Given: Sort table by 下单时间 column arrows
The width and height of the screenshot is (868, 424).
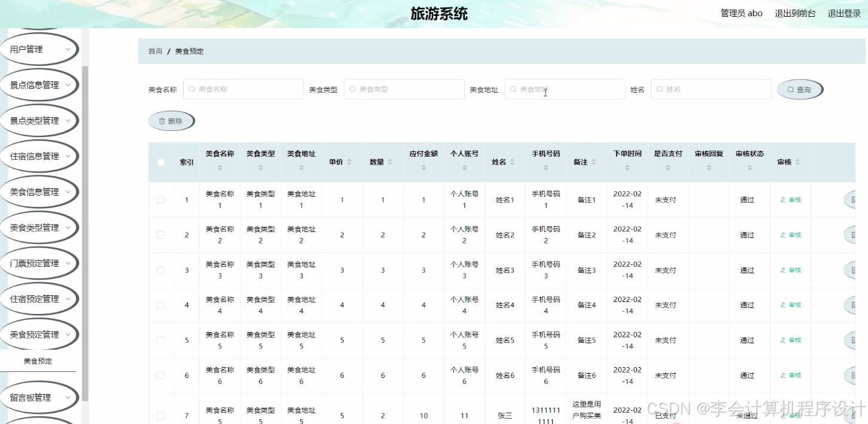Looking at the screenshot, I should [x=628, y=168].
